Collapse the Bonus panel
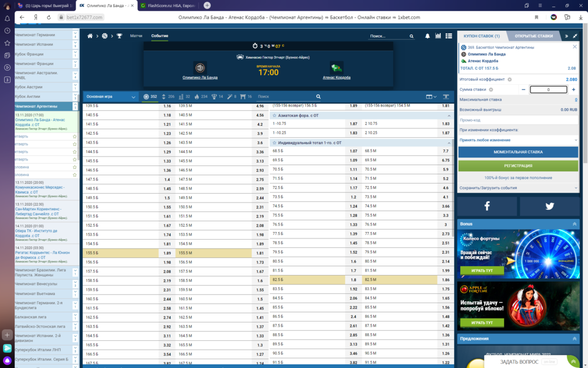588x368 pixels. [574, 224]
